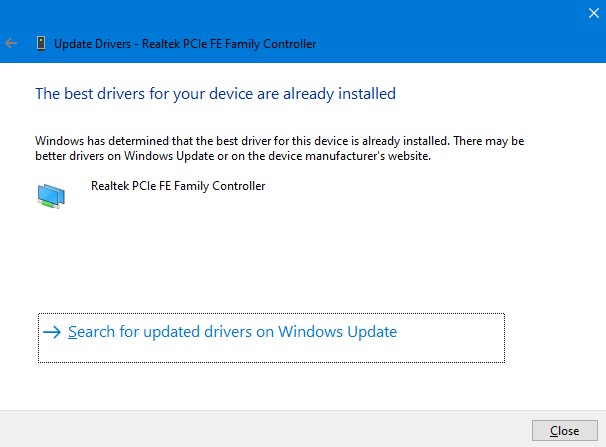
Task: Click the arrow icon before Search for updated drivers
Action: 52,332
